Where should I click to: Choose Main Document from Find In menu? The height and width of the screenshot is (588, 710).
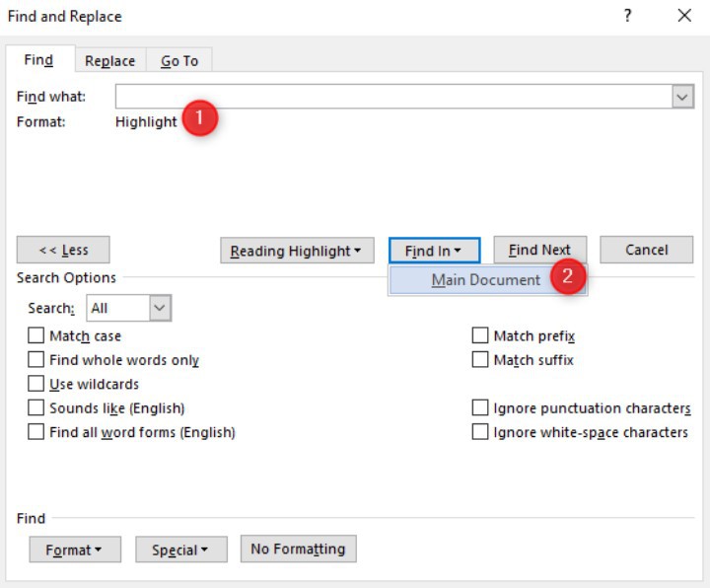487,280
